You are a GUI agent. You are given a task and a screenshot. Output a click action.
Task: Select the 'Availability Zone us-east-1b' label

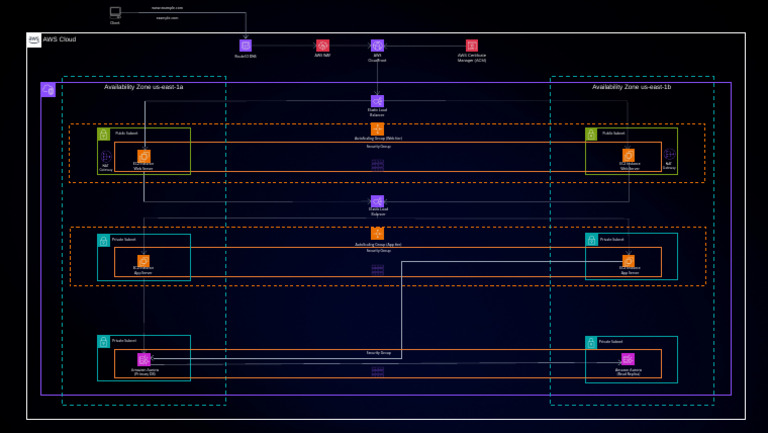pyautogui.click(x=631, y=87)
